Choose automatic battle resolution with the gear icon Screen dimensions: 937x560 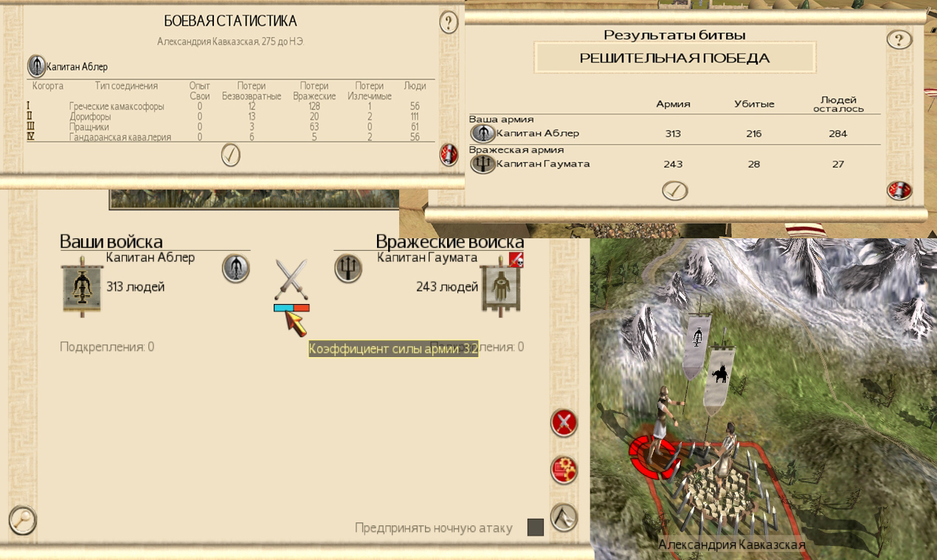pos(564,470)
